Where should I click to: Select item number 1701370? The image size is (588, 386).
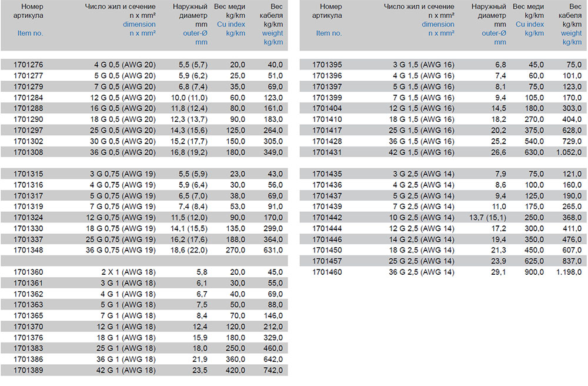[28, 327]
